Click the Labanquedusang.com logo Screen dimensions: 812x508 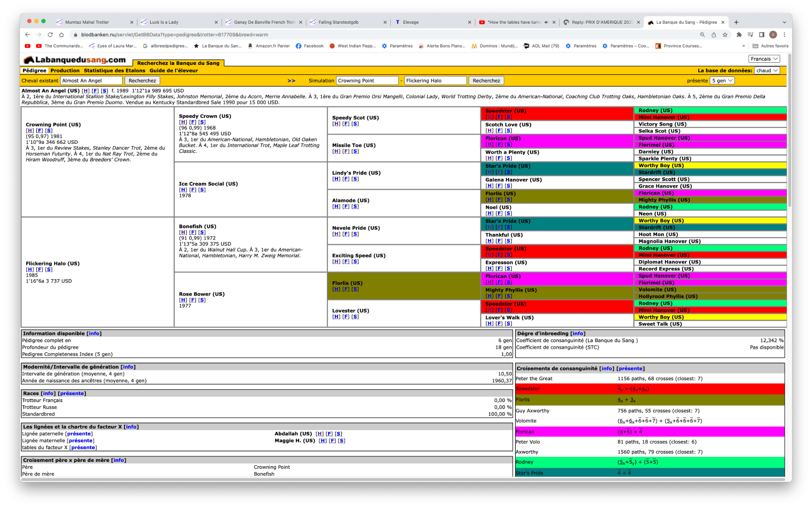[75, 60]
